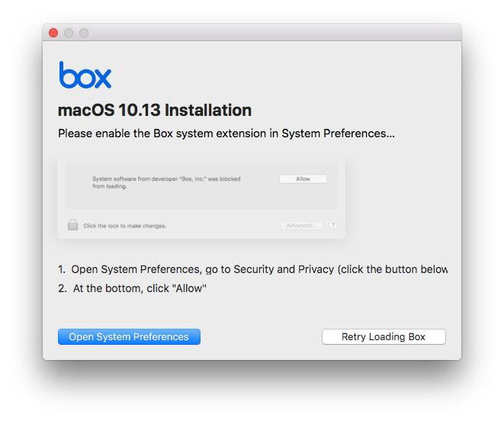Click the 'Click the lock to make changes' text

click(124, 226)
